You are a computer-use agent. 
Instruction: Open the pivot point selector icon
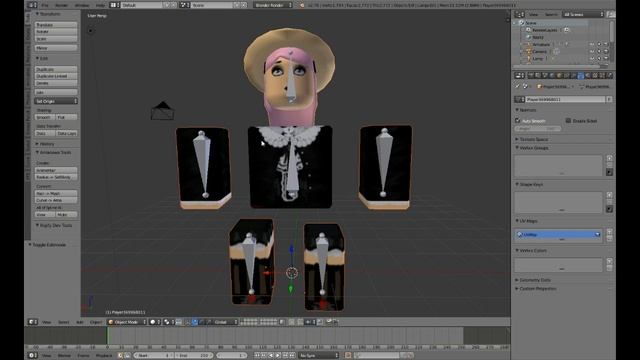click(x=168, y=322)
